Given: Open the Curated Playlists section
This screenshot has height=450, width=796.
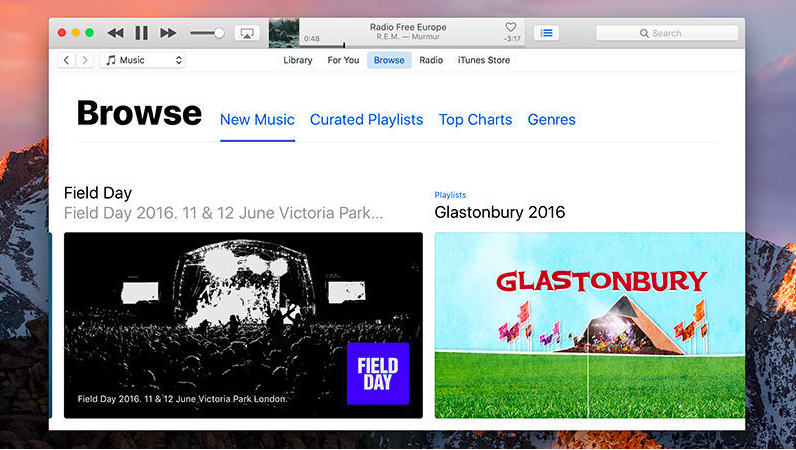Looking at the screenshot, I should (x=366, y=119).
